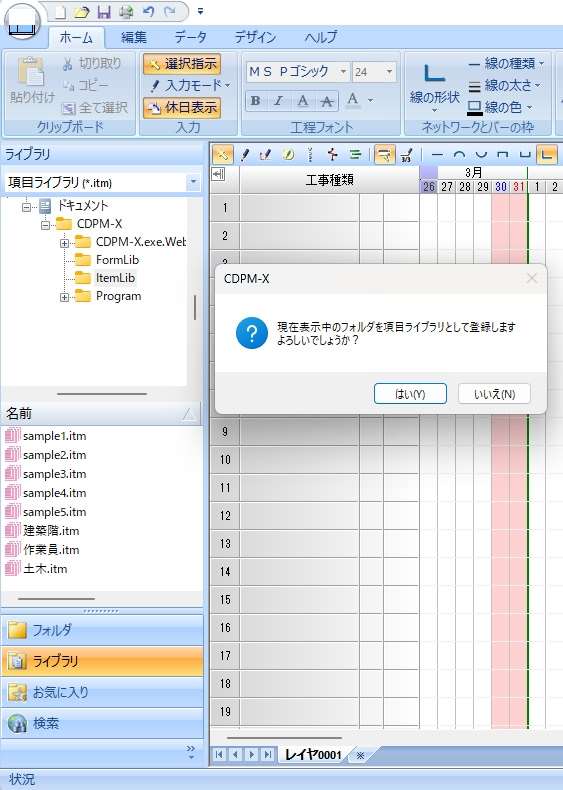563x790 pixels.
Task: Click the vertical dotted line tool
Action: coord(310,154)
